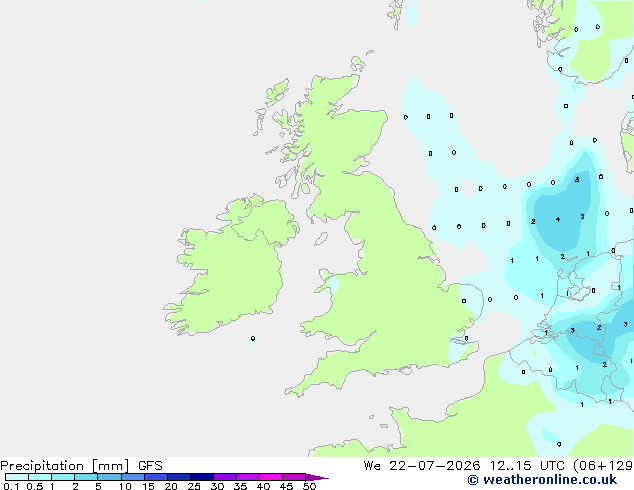Select the 5–10 mm legend color swatch
Image resolution: width=634 pixels, height=490 pixels.
tap(109, 477)
